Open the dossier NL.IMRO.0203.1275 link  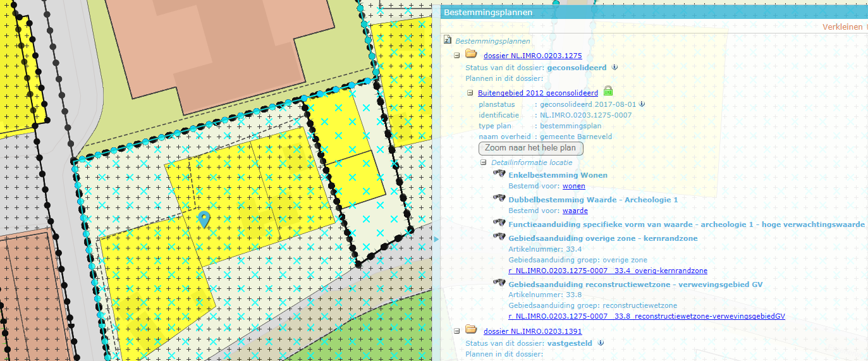coord(532,56)
